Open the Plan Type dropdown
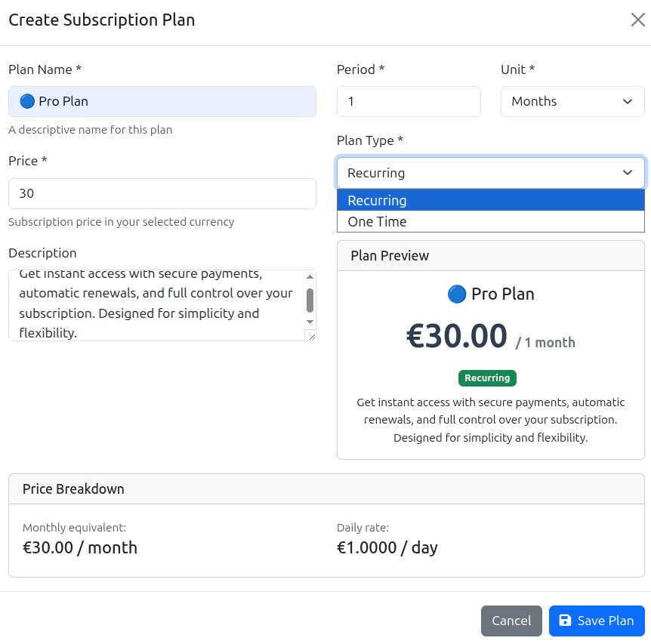The height and width of the screenshot is (644, 651). pos(490,173)
